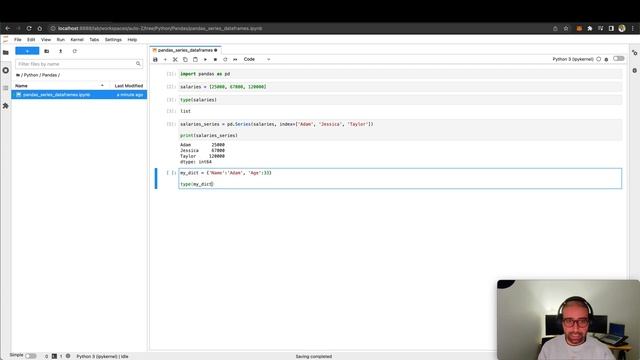Enable the debugger bug icon
640x360 pixels.
(607, 59)
